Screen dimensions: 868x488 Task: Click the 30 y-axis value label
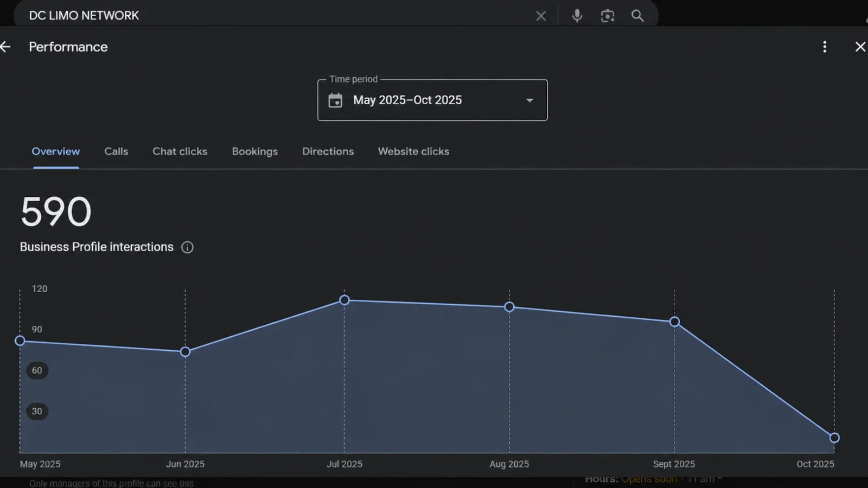click(x=37, y=412)
